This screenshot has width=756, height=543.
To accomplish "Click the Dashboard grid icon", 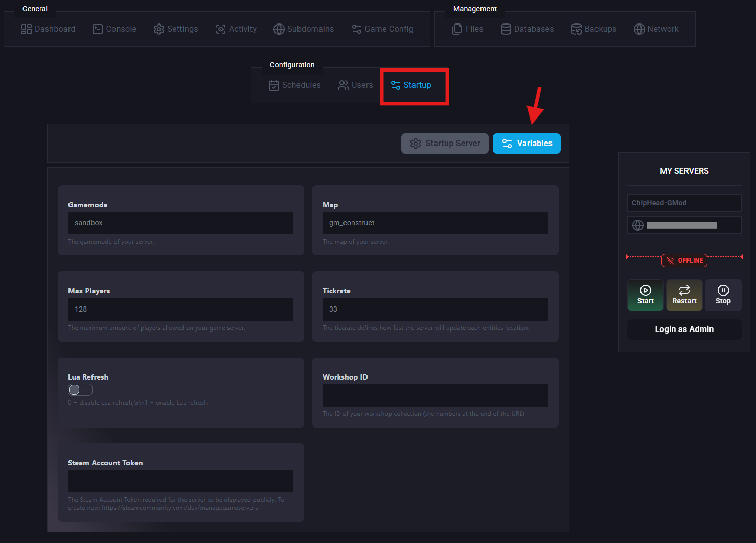I will [x=27, y=29].
